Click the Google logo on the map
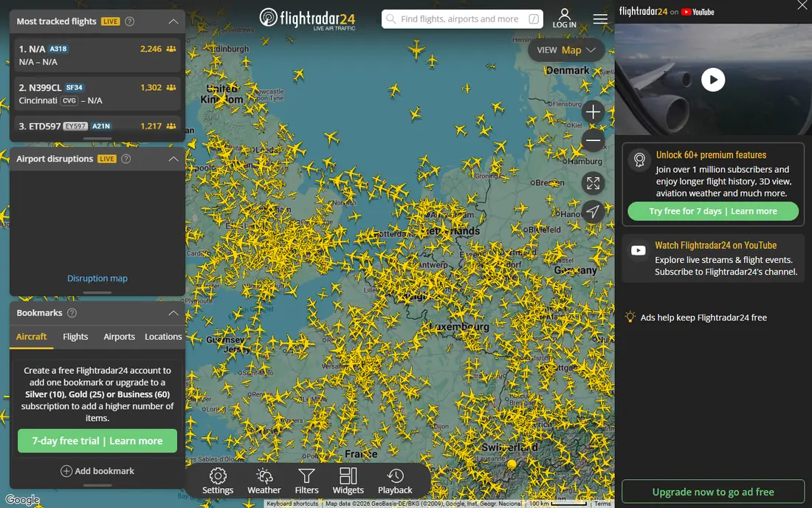This screenshot has width=812, height=508. coord(22,500)
